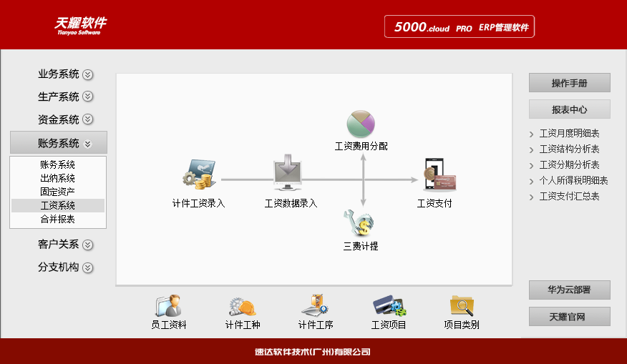627x364 pixels.
Task: Click the 工资支付 label text
Action: (x=434, y=203)
